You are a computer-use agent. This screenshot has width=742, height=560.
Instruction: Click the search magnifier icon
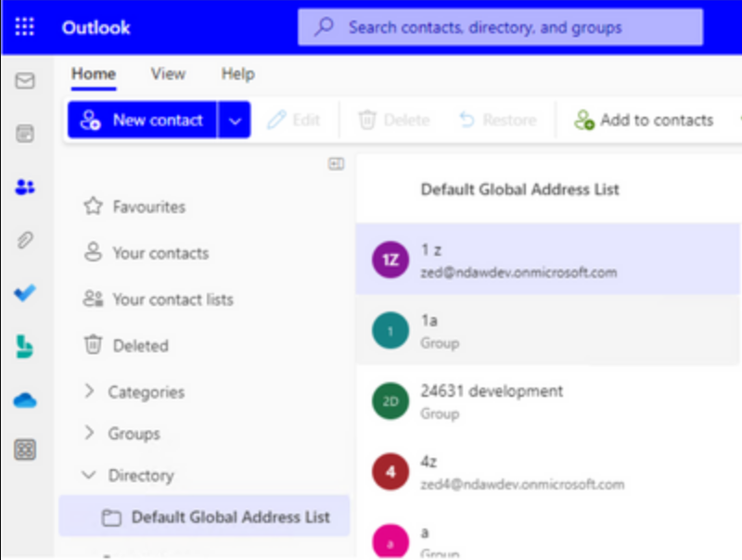(x=322, y=29)
